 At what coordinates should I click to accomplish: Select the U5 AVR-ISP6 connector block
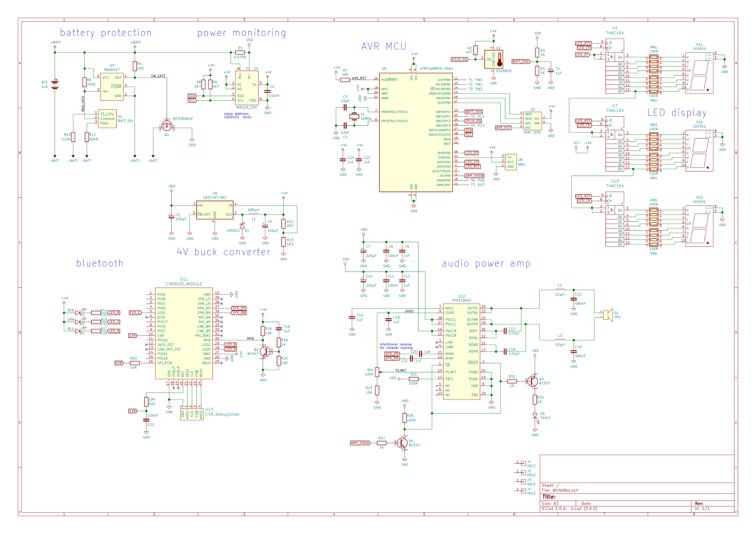coord(533,121)
